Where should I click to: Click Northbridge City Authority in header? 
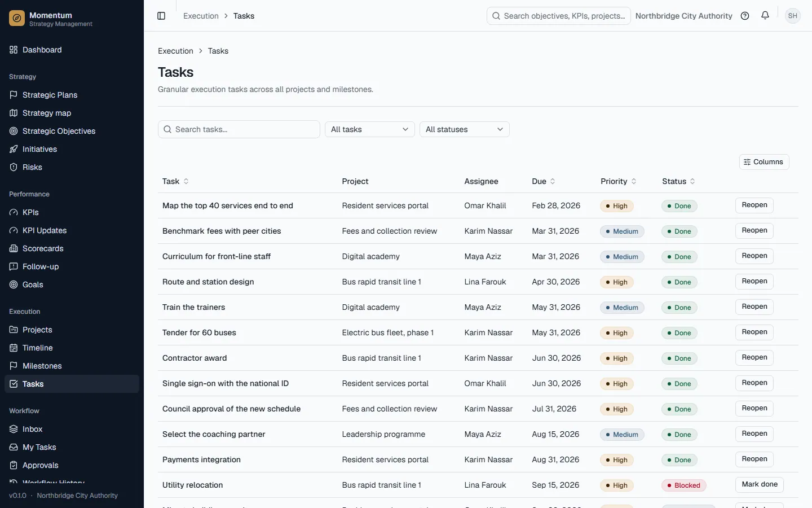pyautogui.click(x=683, y=16)
